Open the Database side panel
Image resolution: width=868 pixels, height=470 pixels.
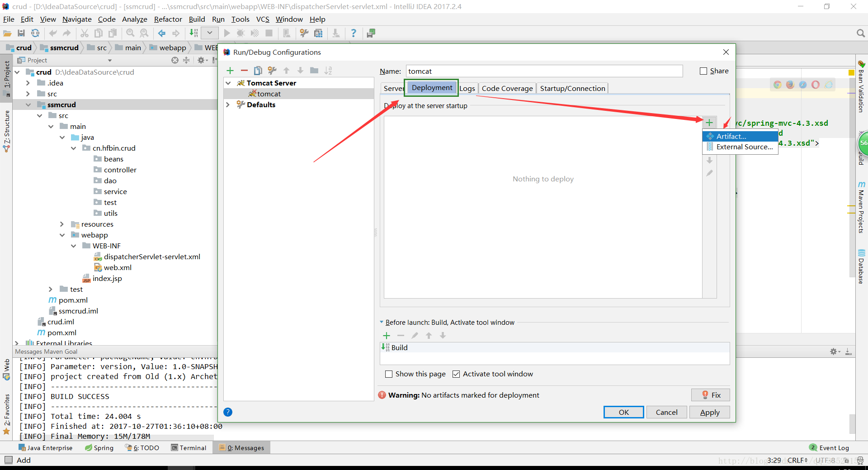pyautogui.click(x=861, y=267)
